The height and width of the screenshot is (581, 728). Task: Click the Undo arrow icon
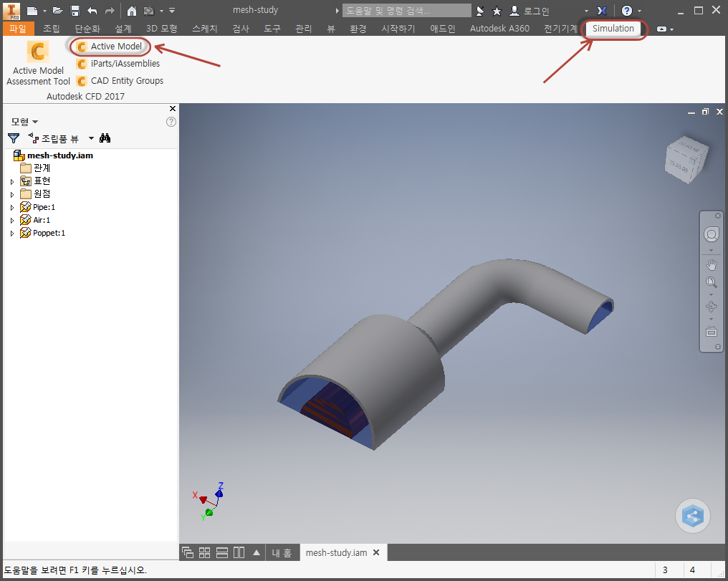click(x=92, y=11)
